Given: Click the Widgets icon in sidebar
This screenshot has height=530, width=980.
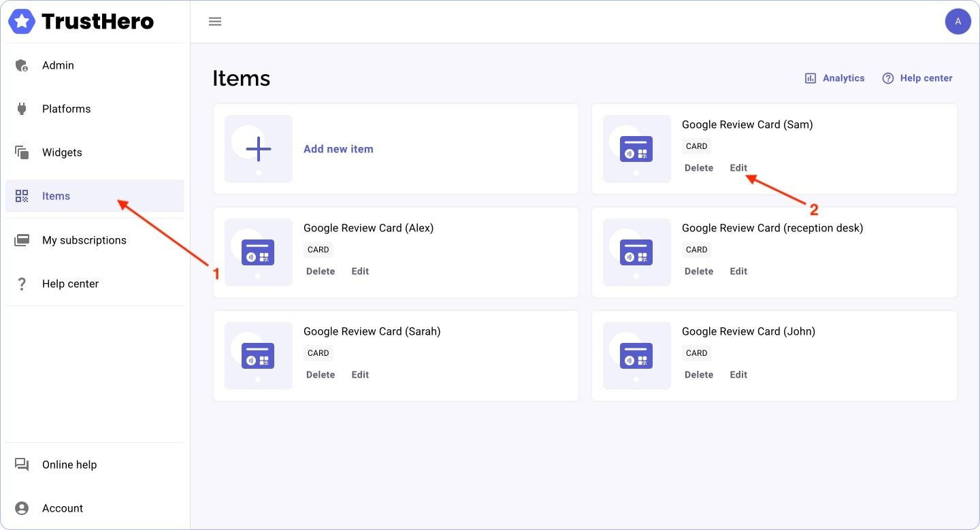Looking at the screenshot, I should click(x=22, y=152).
